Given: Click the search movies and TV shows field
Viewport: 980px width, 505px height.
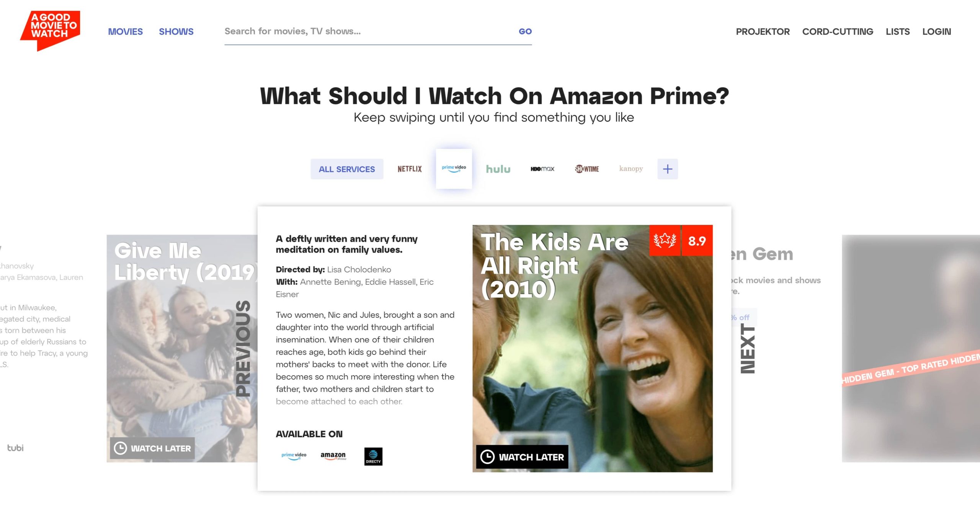Looking at the screenshot, I should [x=367, y=31].
